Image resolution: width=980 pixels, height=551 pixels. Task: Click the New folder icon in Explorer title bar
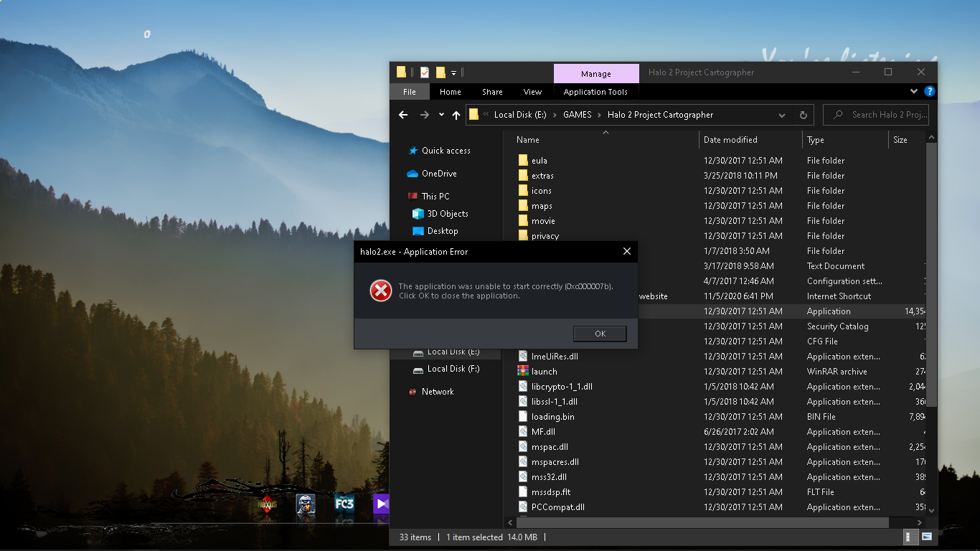point(440,72)
